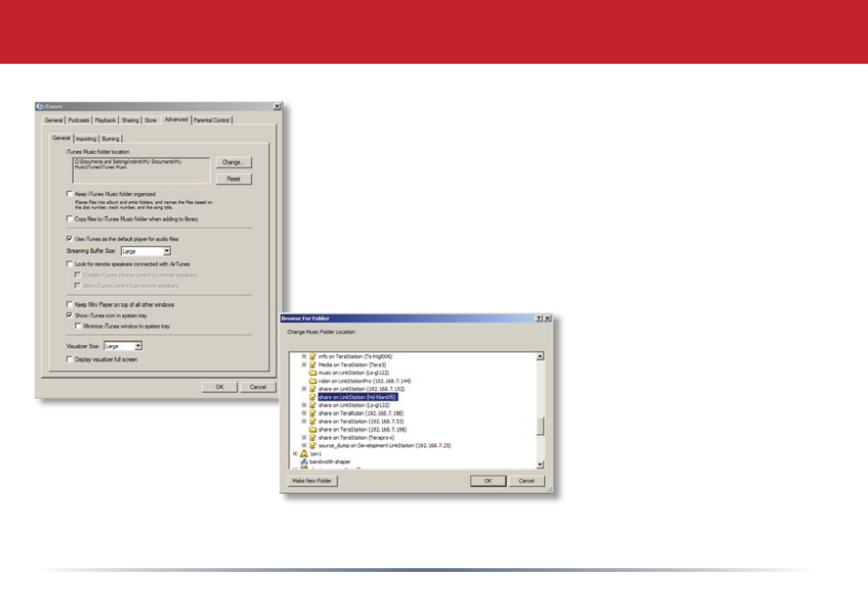Uncheck Use iTunes as the default player
This screenshot has width=868, height=601.
(69, 239)
